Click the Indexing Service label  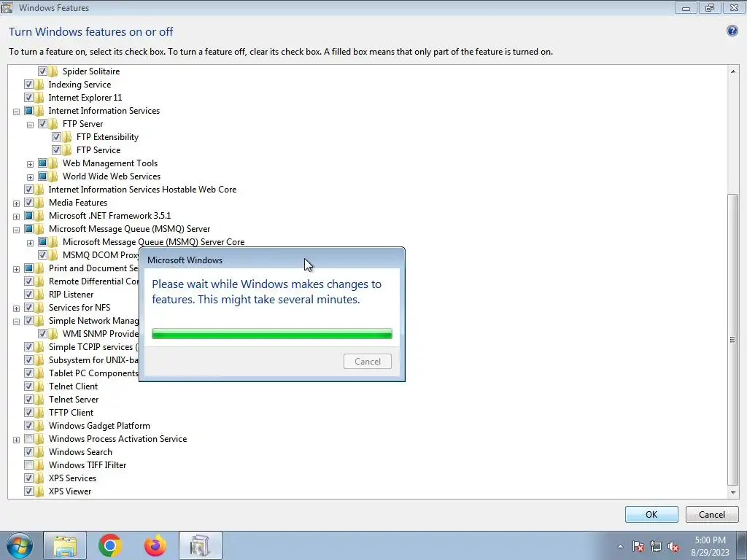pyautogui.click(x=80, y=85)
